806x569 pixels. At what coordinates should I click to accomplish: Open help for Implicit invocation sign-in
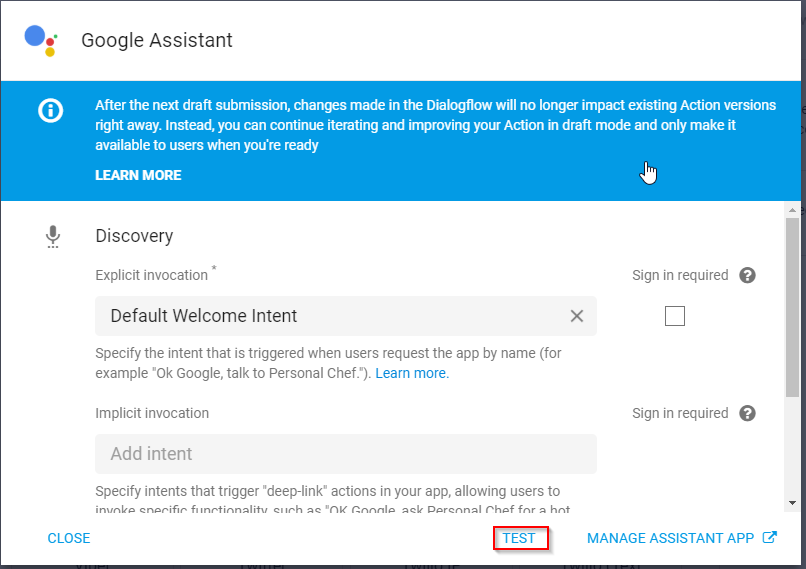(x=747, y=414)
